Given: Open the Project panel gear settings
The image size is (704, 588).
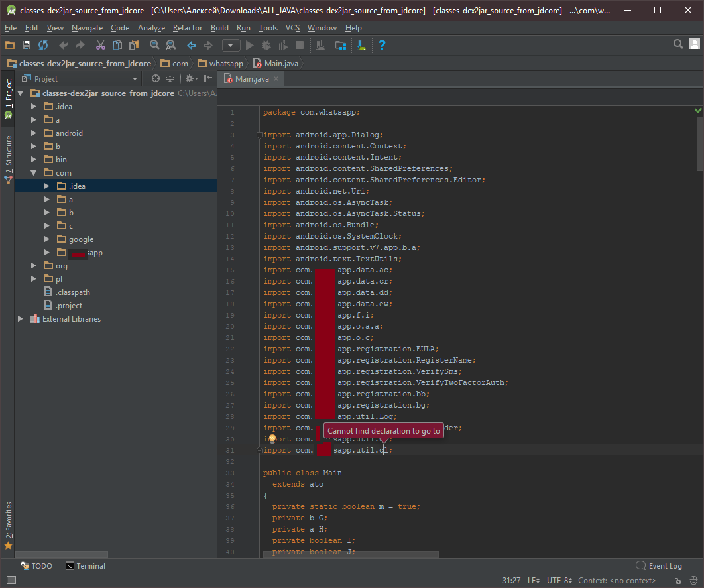Looking at the screenshot, I should tap(192, 78).
